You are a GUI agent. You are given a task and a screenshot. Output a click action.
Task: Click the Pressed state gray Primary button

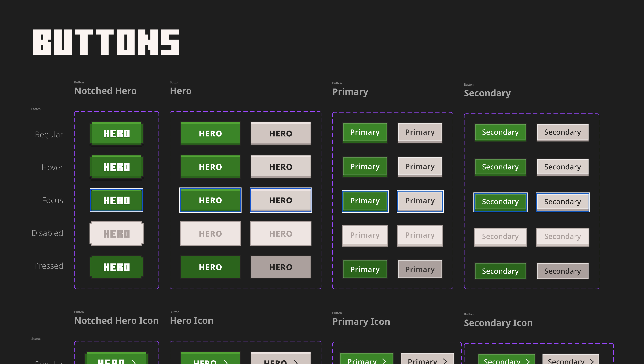click(420, 269)
